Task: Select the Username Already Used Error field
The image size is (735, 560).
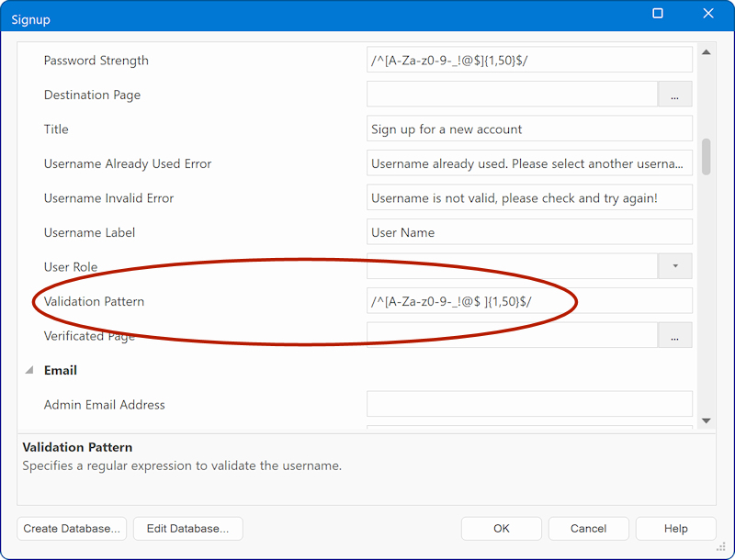Action: point(528,163)
